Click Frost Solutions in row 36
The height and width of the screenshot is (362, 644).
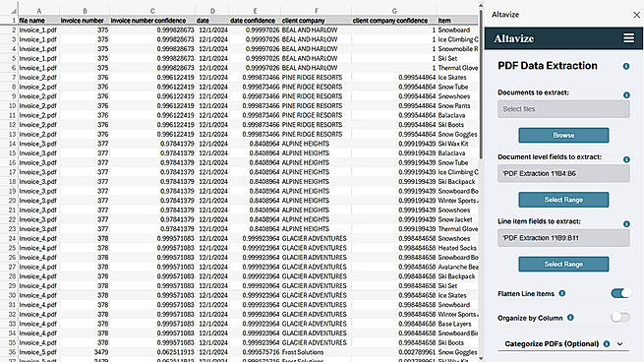[x=317, y=352]
